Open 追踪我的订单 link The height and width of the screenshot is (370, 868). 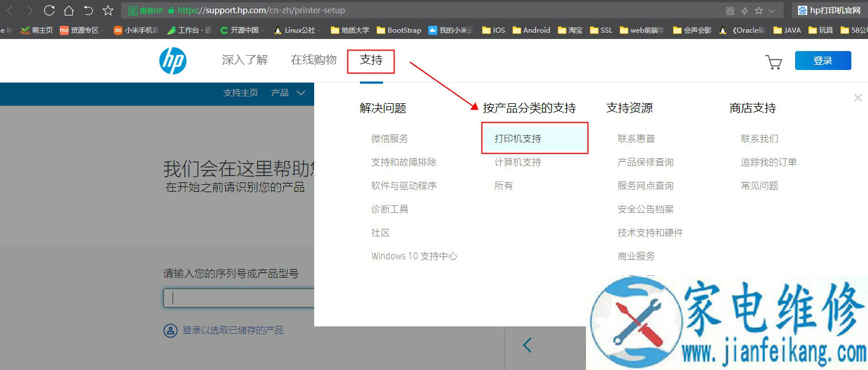tap(769, 162)
